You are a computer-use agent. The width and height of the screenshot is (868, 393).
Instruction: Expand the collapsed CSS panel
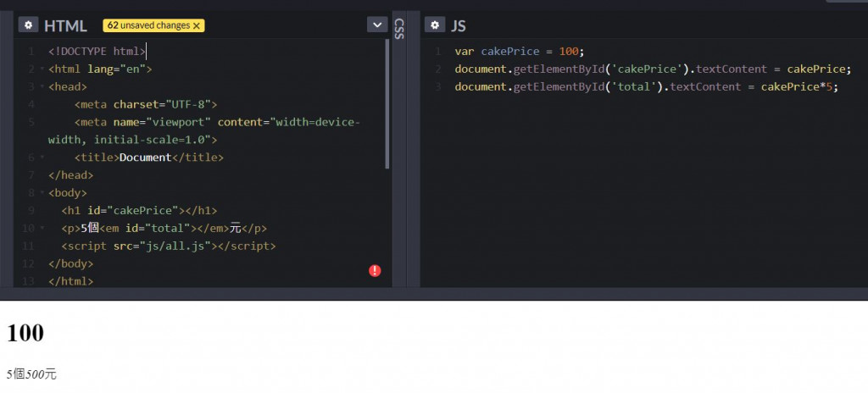tap(399, 29)
